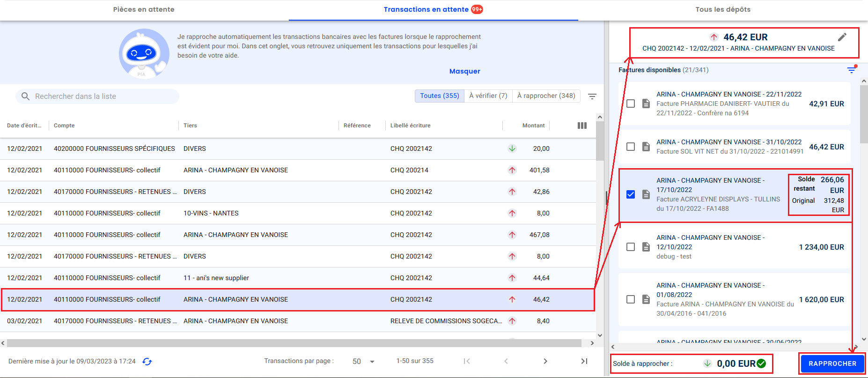The height and width of the screenshot is (378, 868).
Task: Check the 1 234,00 EUR invoice checkbox
Action: 631,247
